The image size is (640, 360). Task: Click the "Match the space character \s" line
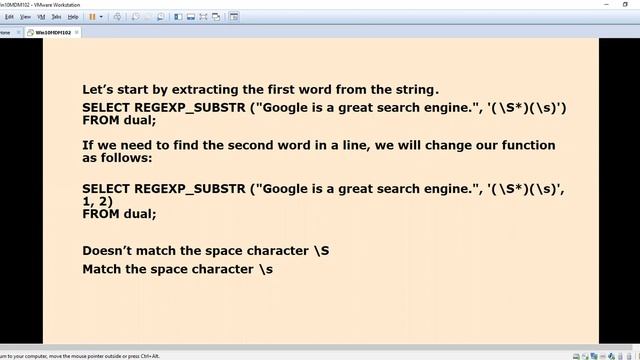pos(178,269)
